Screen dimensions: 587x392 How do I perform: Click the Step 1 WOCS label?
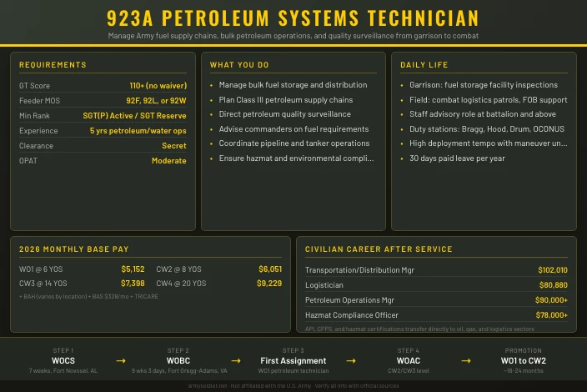point(63,361)
